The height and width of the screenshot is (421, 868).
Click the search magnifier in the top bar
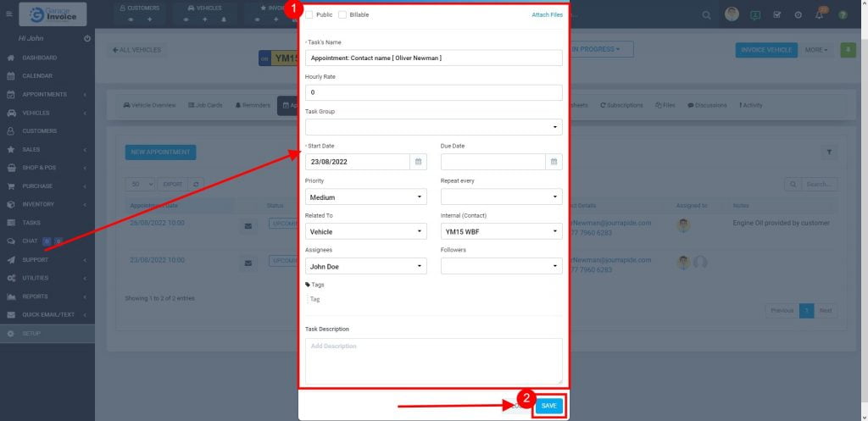tap(706, 15)
